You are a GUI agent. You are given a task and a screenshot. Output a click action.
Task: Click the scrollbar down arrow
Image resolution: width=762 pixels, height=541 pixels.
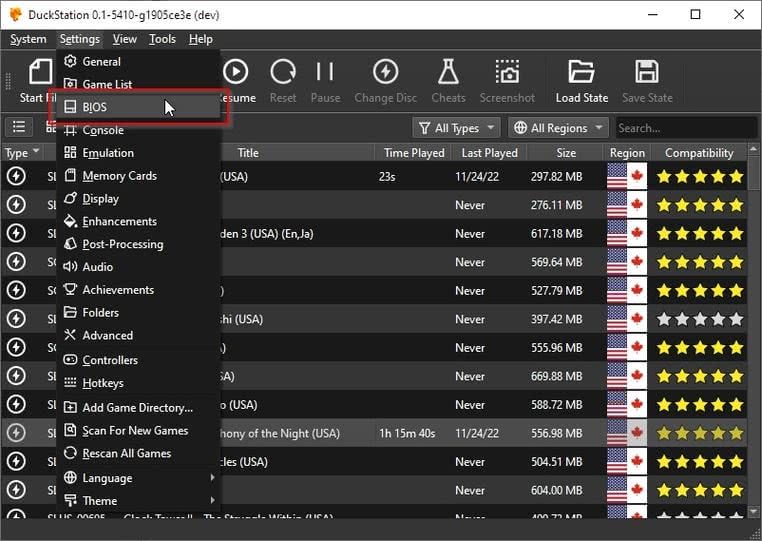[x=754, y=511]
